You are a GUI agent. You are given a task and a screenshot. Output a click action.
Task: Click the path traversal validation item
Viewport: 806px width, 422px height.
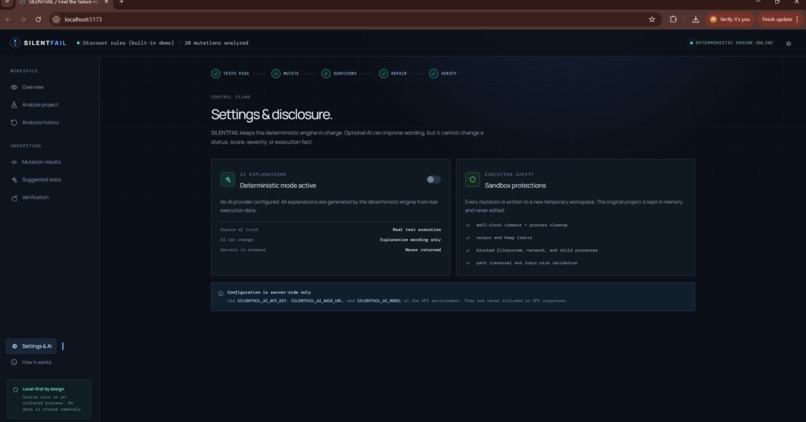pyautogui.click(x=527, y=263)
